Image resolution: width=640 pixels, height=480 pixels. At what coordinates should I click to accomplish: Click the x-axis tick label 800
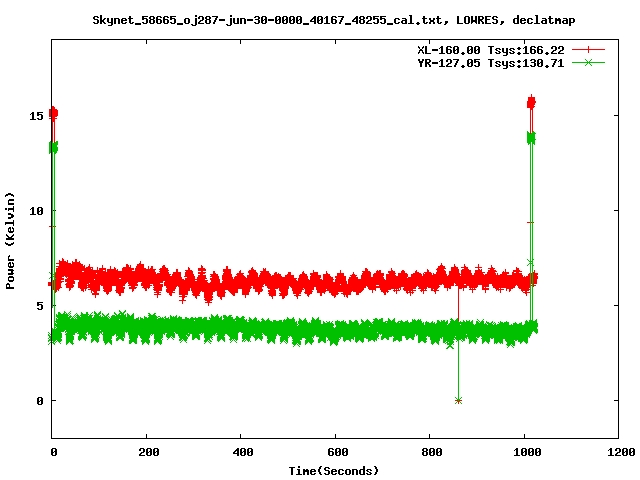coord(432,452)
